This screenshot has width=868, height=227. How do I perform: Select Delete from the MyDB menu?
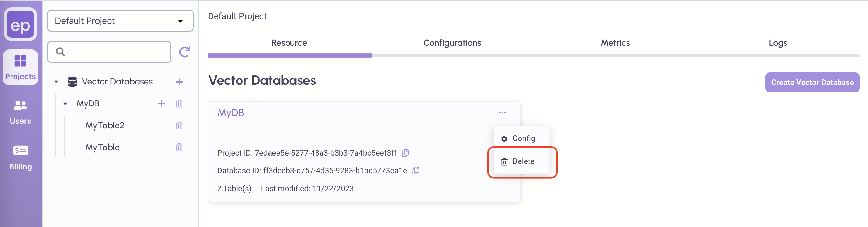click(523, 161)
